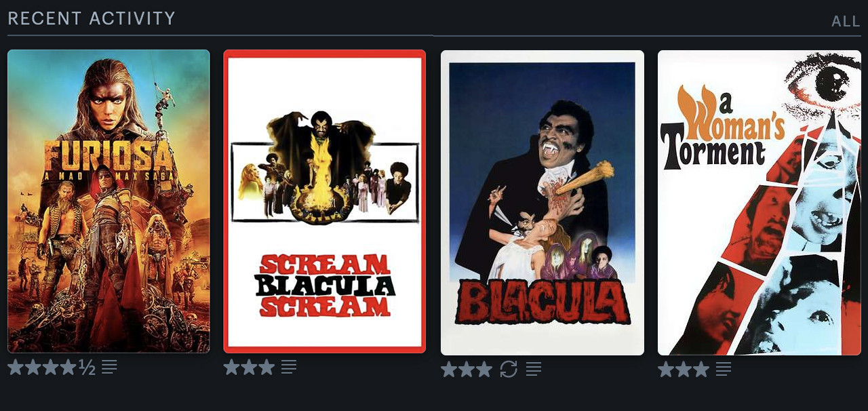The image size is (868, 411).
Task: Click the second star beneath the Blacula poster
Action: (467, 370)
